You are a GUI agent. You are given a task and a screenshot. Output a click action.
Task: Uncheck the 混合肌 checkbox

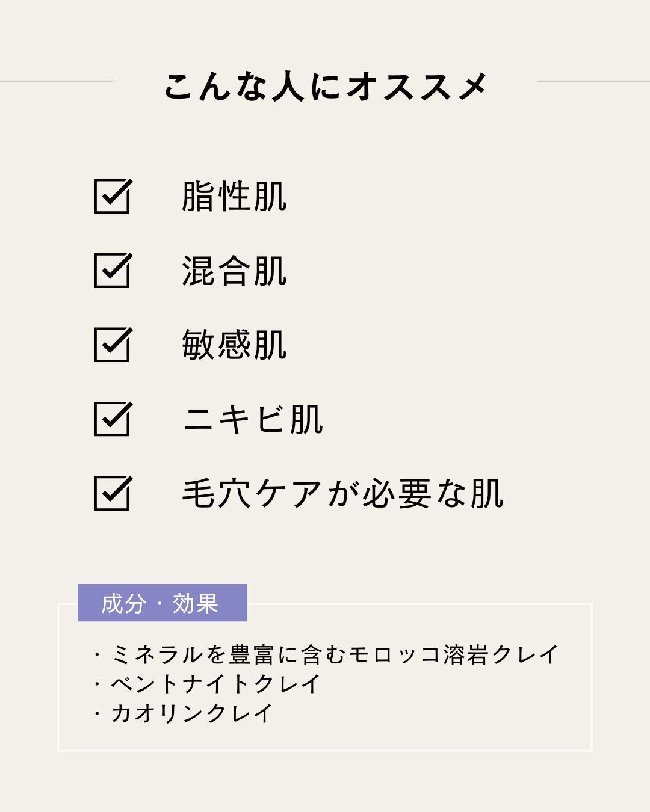click(112, 270)
